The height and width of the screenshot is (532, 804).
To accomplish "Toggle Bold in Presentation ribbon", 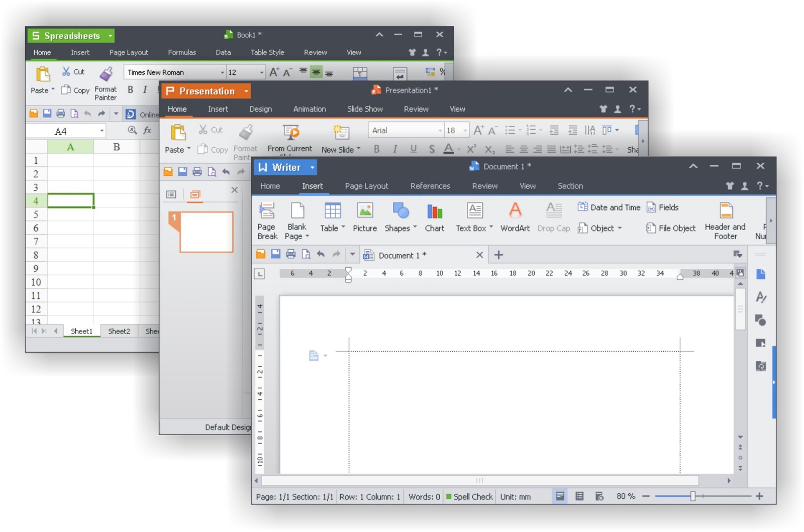I will point(376,149).
